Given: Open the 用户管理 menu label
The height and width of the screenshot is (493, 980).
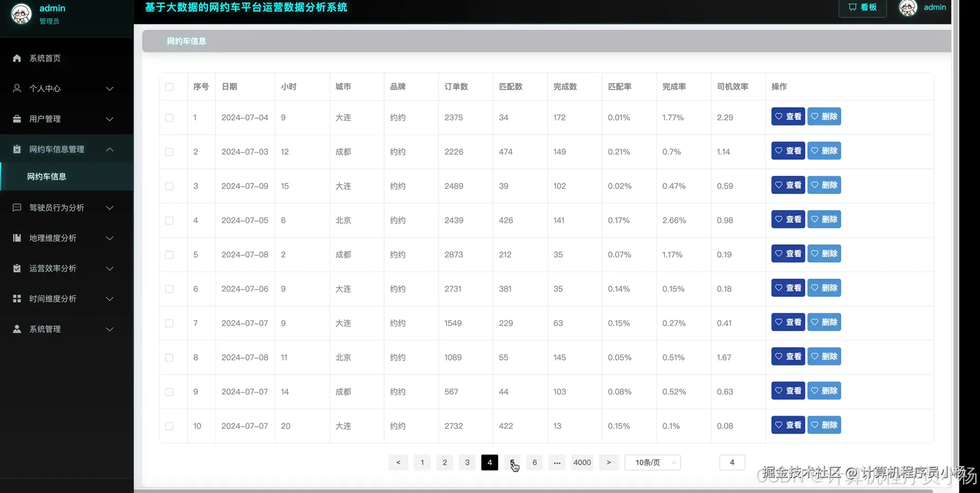Looking at the screenshot, I should [x=45, y=119].
